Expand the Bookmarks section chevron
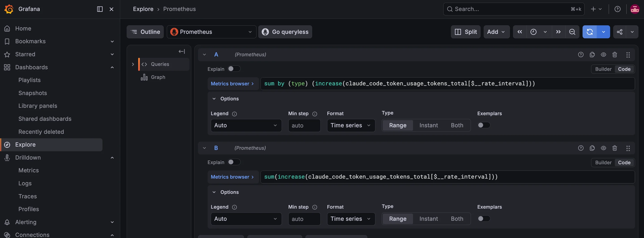 [x=112, y=41]
